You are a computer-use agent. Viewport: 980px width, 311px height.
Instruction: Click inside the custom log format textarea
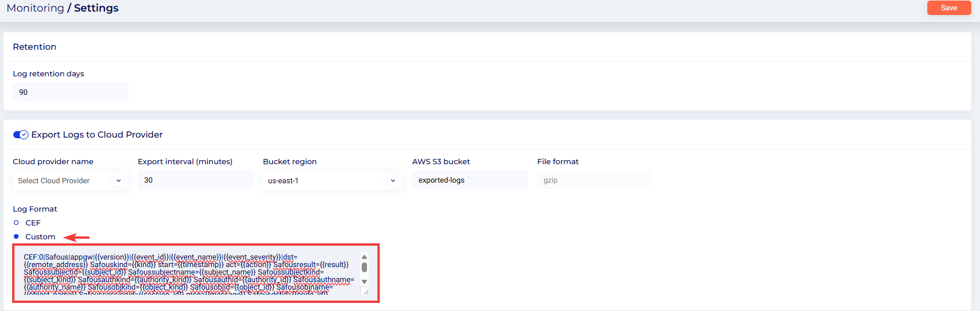click(185, 273)
